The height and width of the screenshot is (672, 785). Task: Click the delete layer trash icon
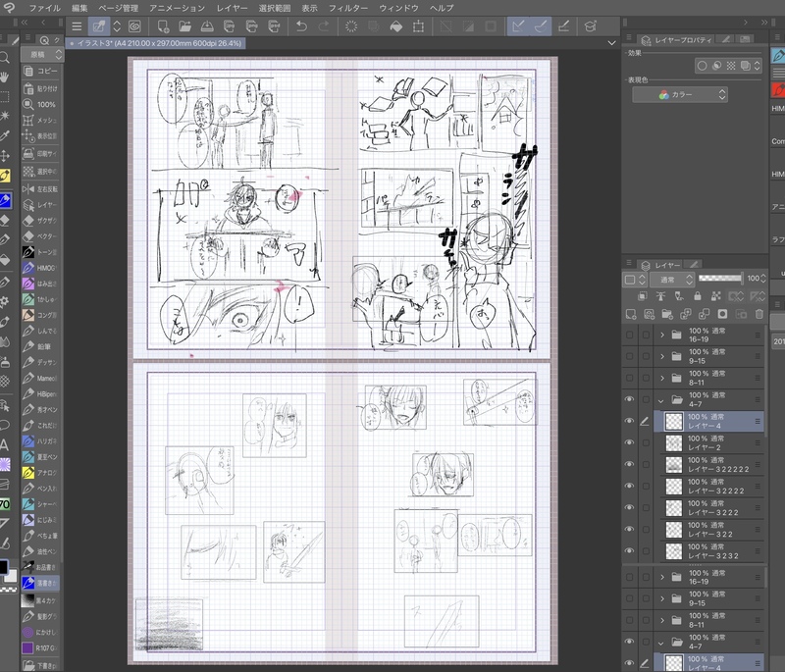(x=759, y=314)
